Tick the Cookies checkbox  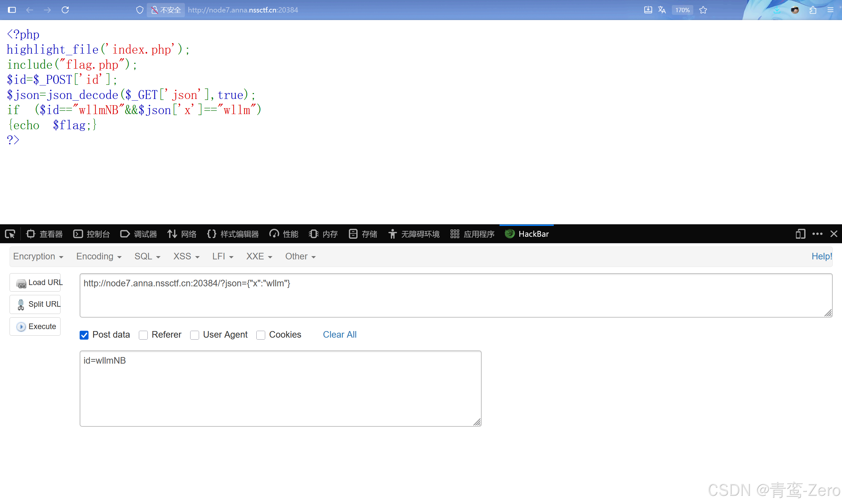tap(261, 335)
